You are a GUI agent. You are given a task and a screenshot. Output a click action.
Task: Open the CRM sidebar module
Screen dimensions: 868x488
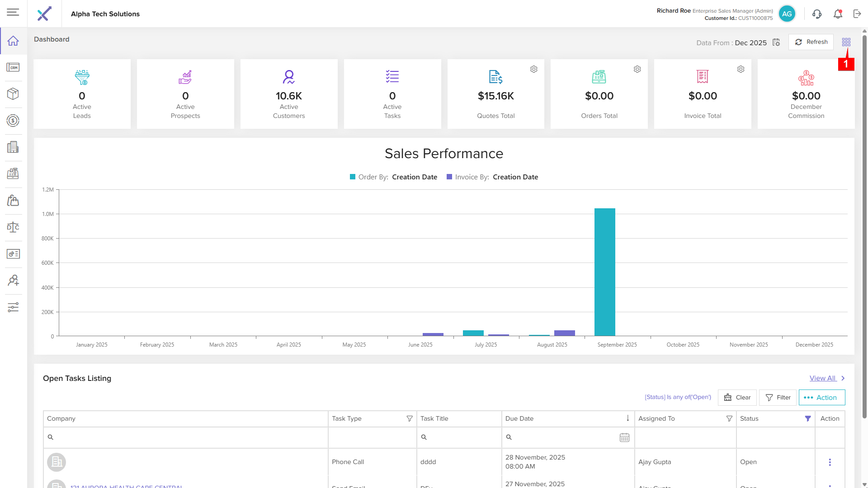[x=13, y=67]
